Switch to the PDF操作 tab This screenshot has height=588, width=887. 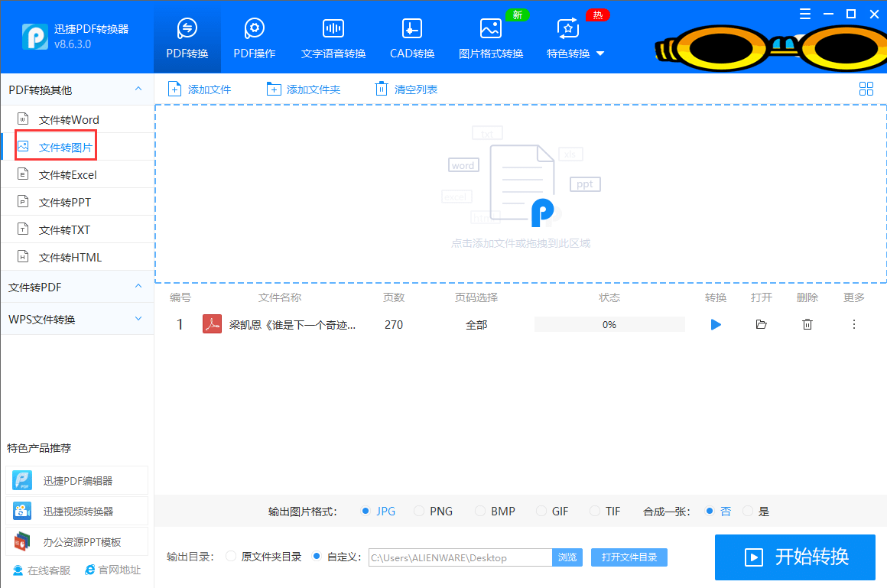(x=255, y=38)
